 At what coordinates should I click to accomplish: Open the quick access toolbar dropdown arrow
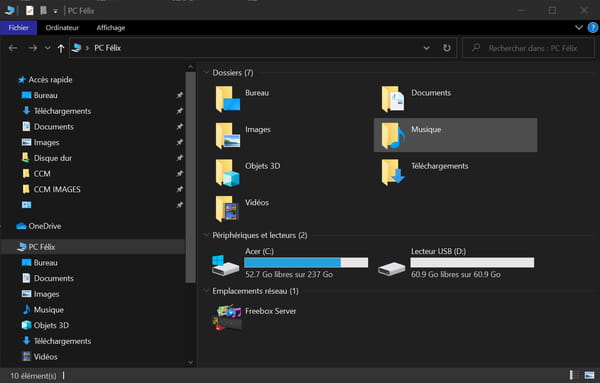pos(55,11)
